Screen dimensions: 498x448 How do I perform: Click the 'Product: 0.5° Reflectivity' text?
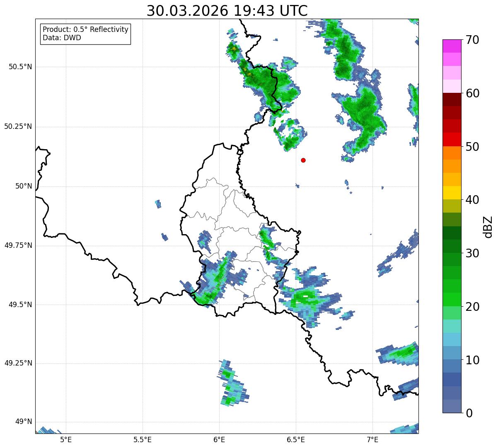click(85, 30)
